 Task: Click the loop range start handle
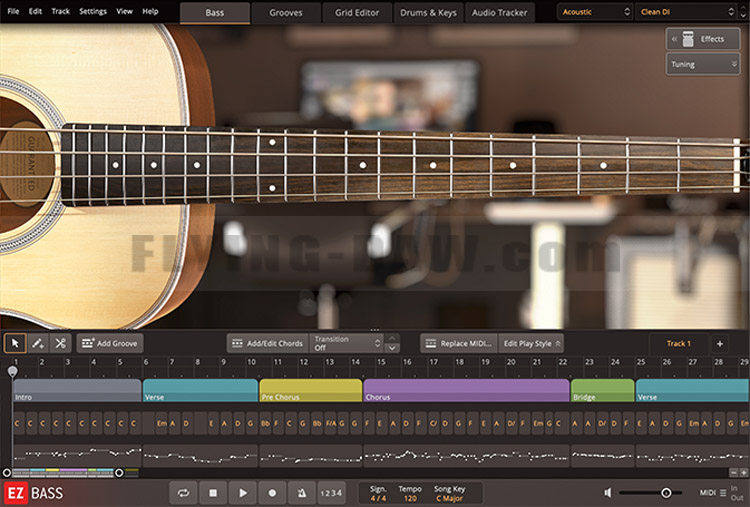(x=7, y=473)
